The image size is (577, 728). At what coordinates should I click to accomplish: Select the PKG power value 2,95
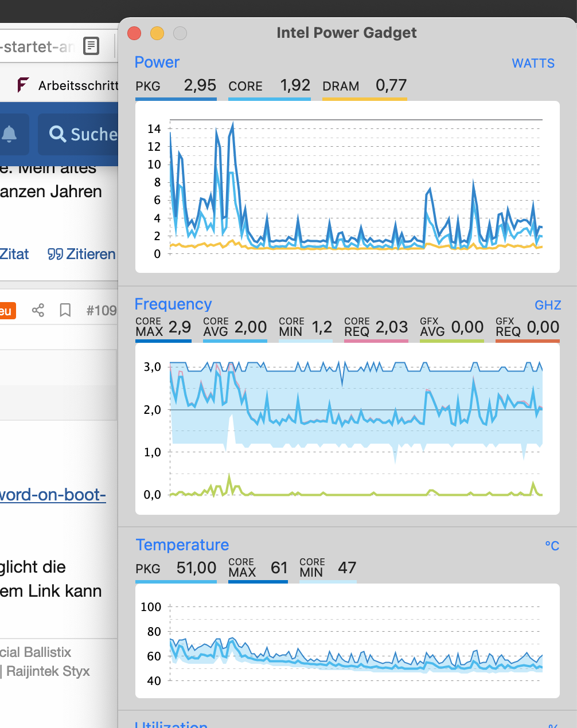click(x=200, y=85)
